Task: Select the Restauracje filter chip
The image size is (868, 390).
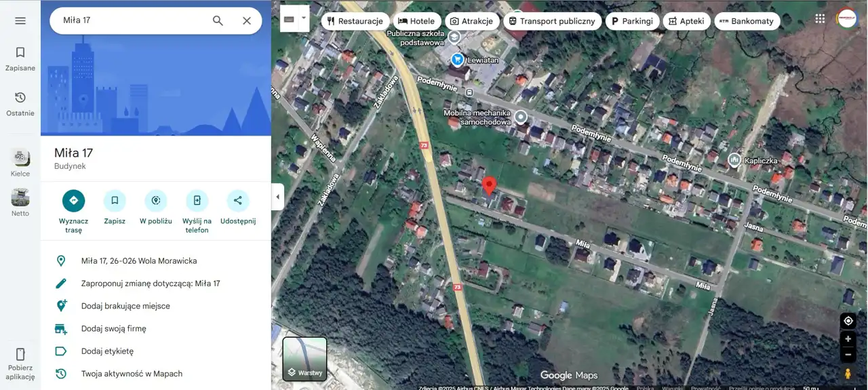Action: [355, 21]
